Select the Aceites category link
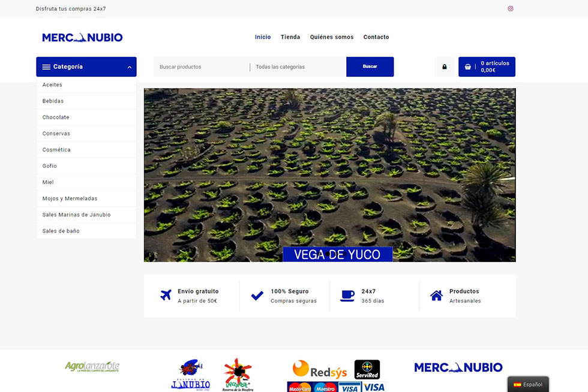The height and width of the screenshot is (392, 588). pyautogui.click(x=52, y=85)
